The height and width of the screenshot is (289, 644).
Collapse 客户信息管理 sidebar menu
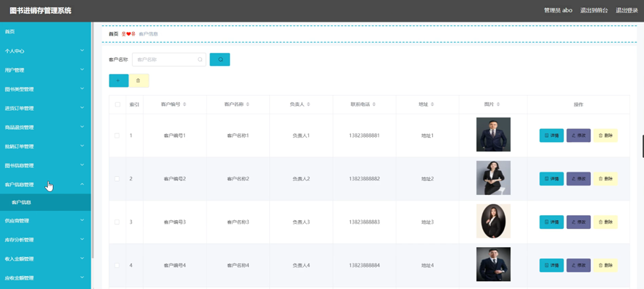click(45, 185)
